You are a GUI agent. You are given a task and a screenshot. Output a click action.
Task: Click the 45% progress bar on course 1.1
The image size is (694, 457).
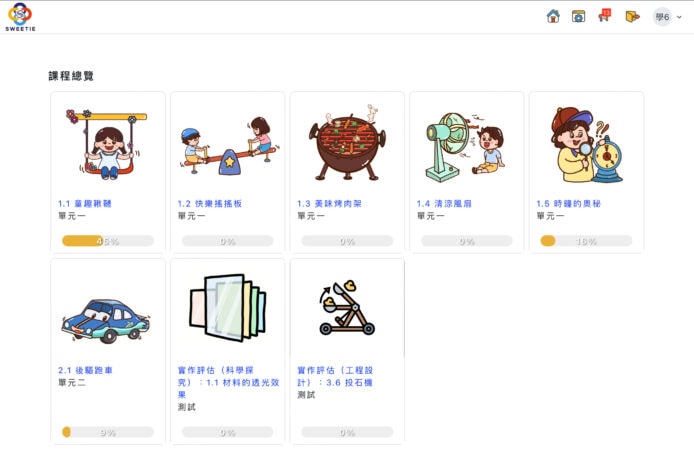point(108,241)
